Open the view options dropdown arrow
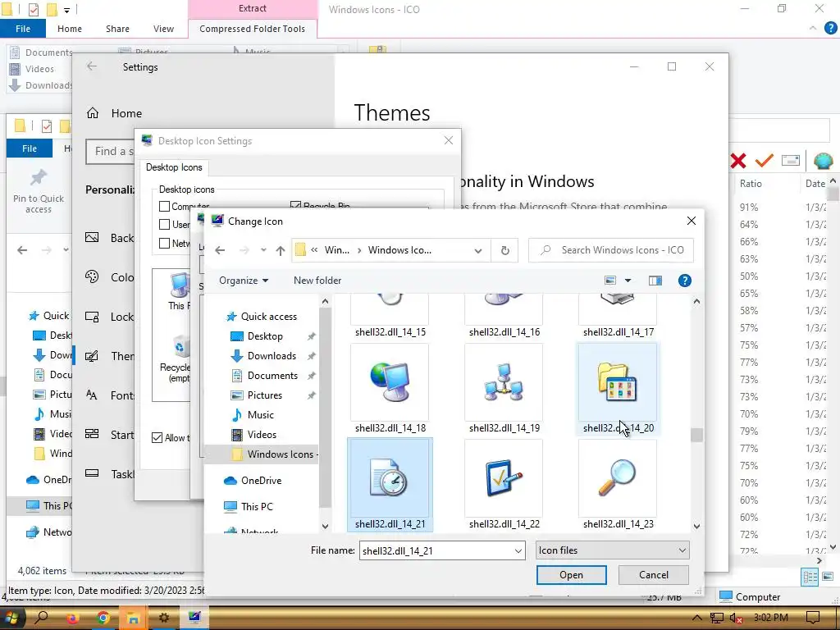The width and height of the screenshot is (840, 630). click(x=628, y=281)
